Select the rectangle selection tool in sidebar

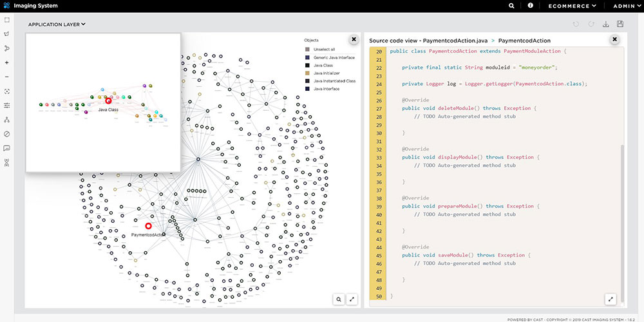click(6, 20)
